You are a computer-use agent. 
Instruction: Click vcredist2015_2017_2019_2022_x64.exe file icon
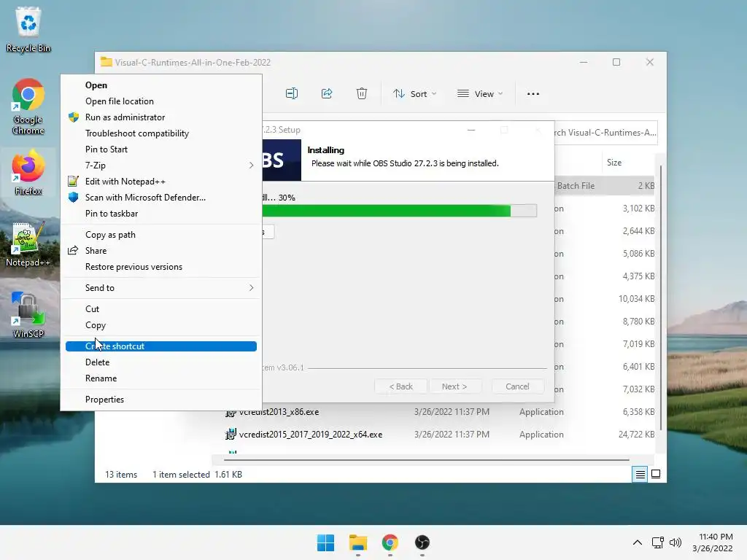click(x=231, y=435)
